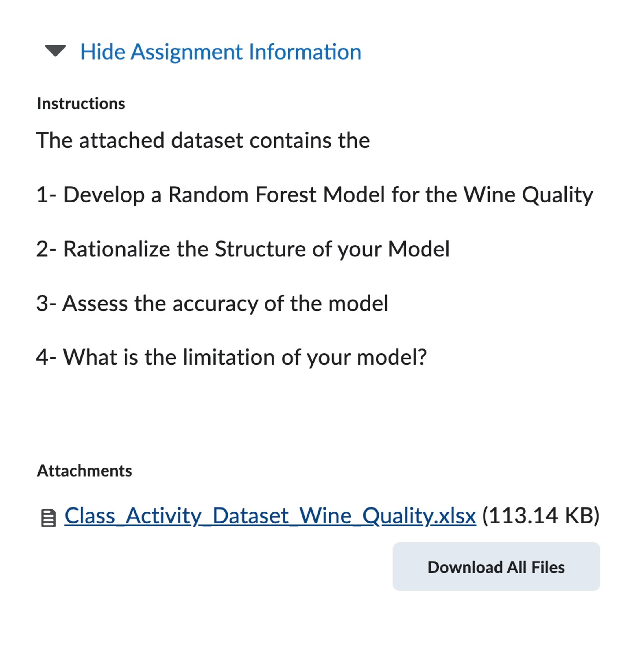Click the Hide Assignment Information link
This screenshot has height=646, width=644.
click(x=221, y=52)
